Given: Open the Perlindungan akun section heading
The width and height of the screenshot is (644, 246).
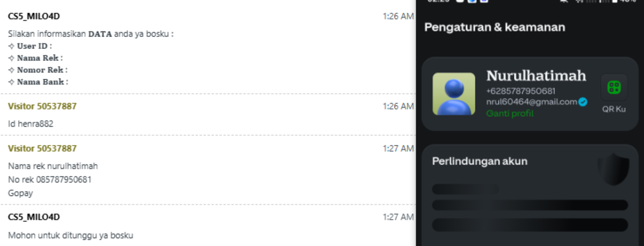Looking at the screenshot, I should 480,161.
